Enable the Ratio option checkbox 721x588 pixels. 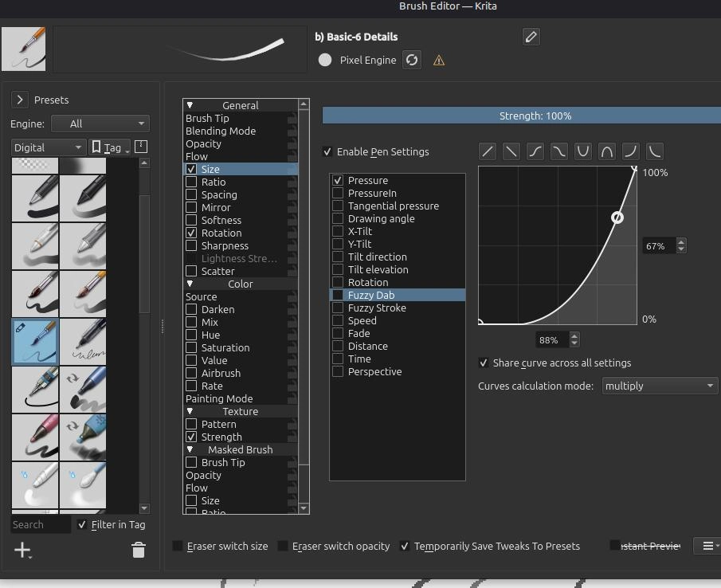click(x=191, y=182)
